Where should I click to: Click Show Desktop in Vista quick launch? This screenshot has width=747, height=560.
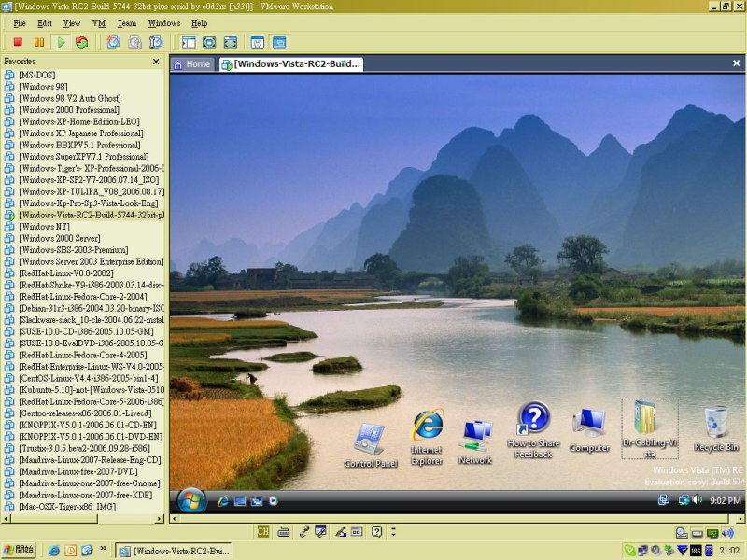(240, 501)
